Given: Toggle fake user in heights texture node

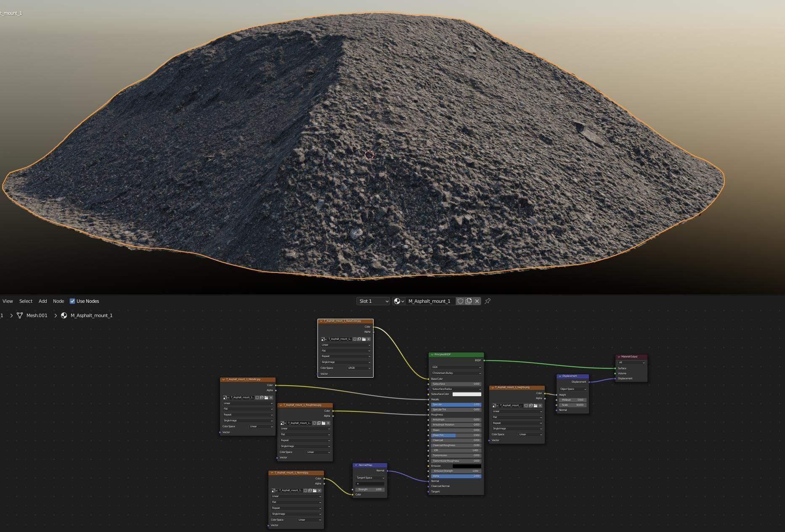Looking at the screenshot, I should click(526, 405).
